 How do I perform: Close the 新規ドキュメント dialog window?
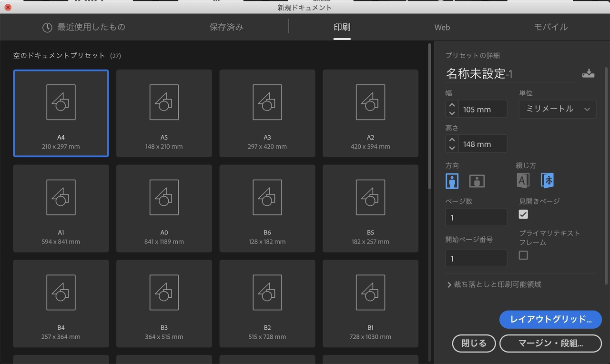pyautogui.click(x=8, y=7)
